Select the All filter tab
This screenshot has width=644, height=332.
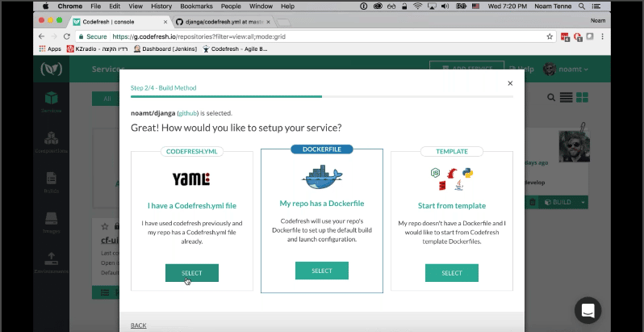coord(107,99)
